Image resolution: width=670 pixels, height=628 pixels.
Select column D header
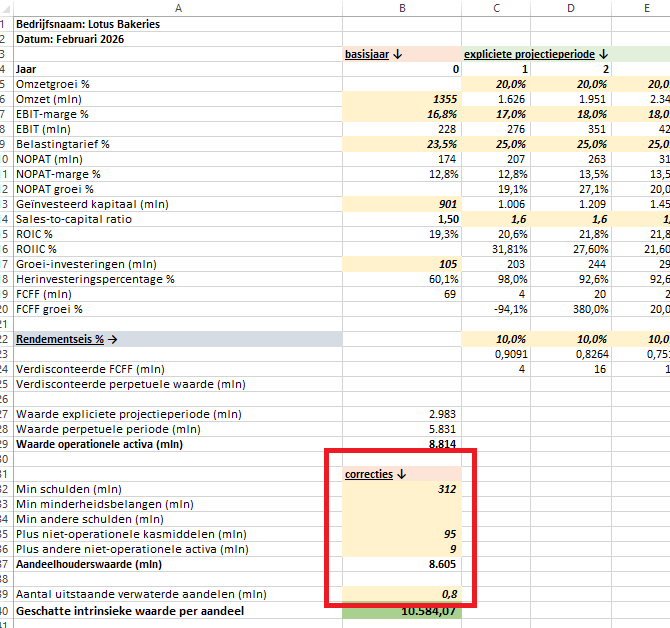pyautogui.click(x=571, y=8)
